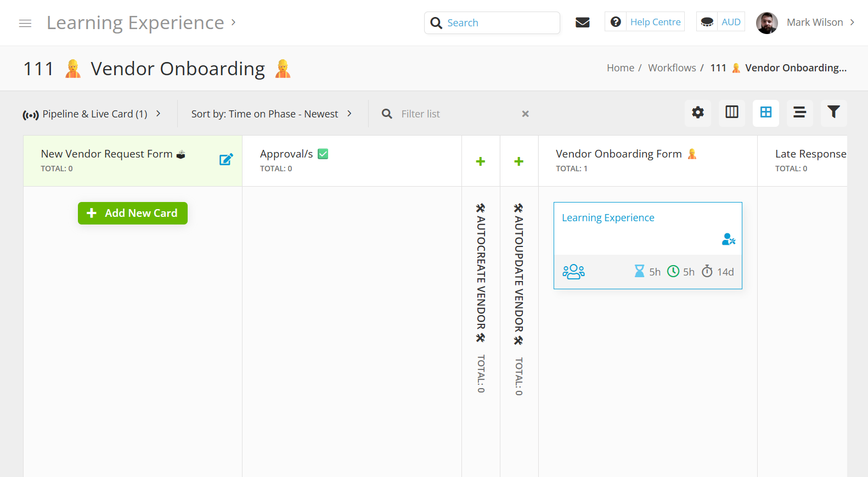The width and height of the screenshot is (868, 477).
Task: Expand the Autocreate Vendor collapsed column
Action: pos(481,161)
